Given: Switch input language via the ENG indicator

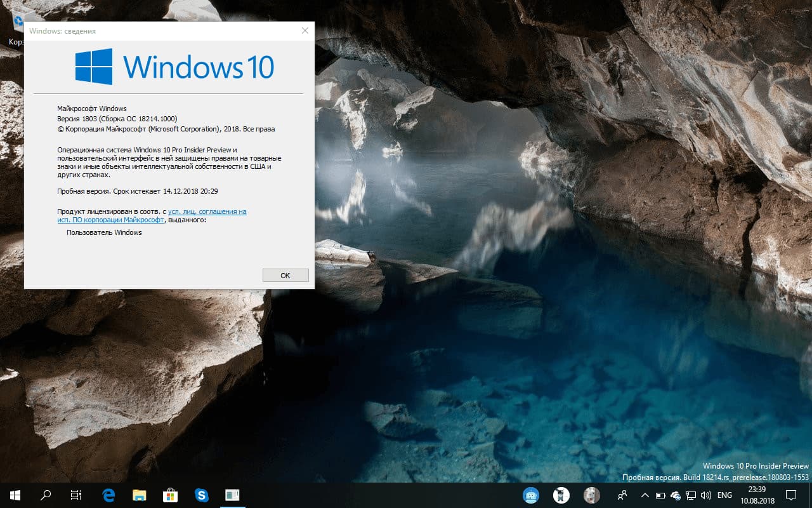Looking at the screenshot, I should 724,495.
